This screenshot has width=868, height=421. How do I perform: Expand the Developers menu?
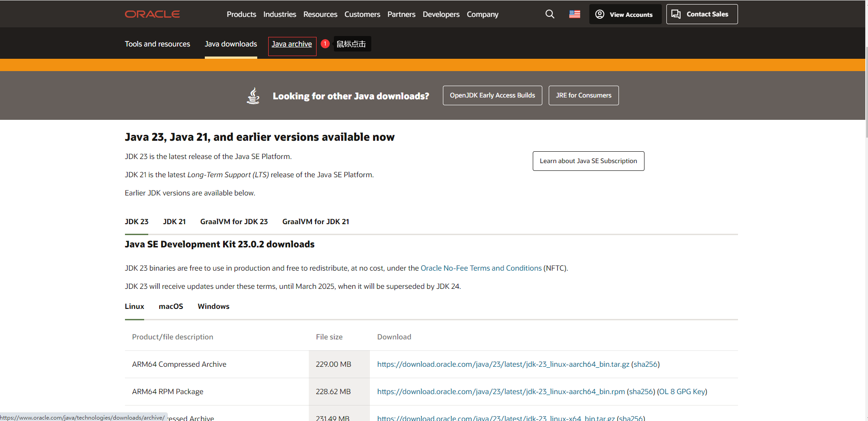click(x=441, y=14)
